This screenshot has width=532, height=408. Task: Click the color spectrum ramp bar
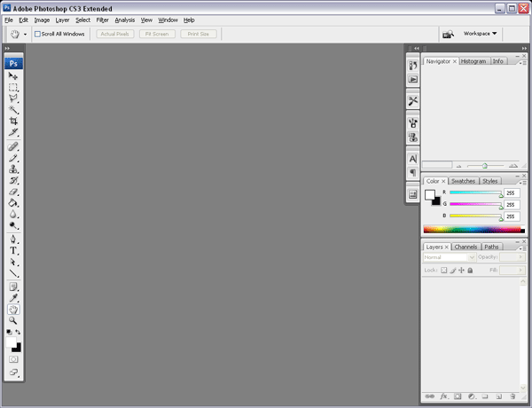pos(474,230)
